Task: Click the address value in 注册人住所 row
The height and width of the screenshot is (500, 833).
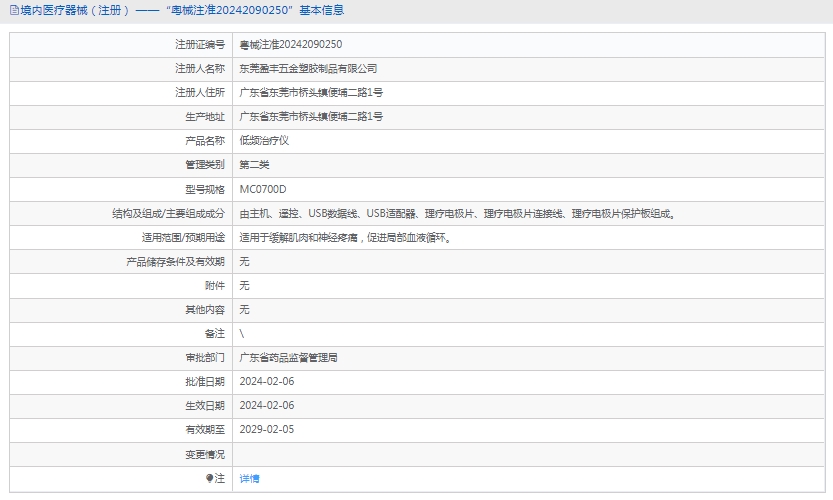Action: point(311,93)
